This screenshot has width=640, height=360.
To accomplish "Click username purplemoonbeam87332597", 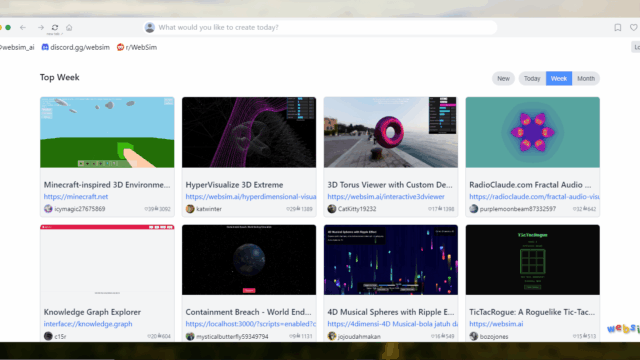I will [518, 209].
